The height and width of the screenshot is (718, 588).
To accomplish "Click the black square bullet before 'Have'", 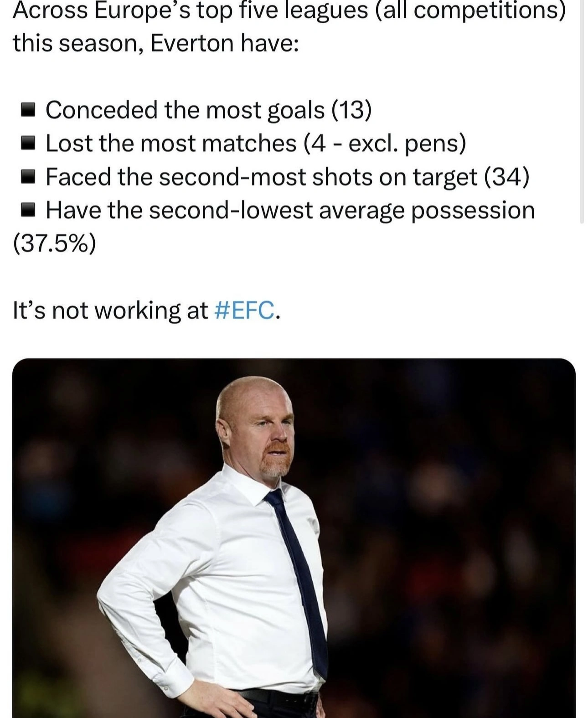I will 29,211.
